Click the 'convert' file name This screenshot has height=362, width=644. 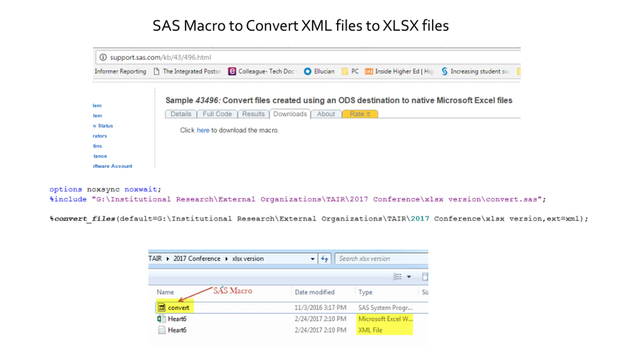click(178, 308)
